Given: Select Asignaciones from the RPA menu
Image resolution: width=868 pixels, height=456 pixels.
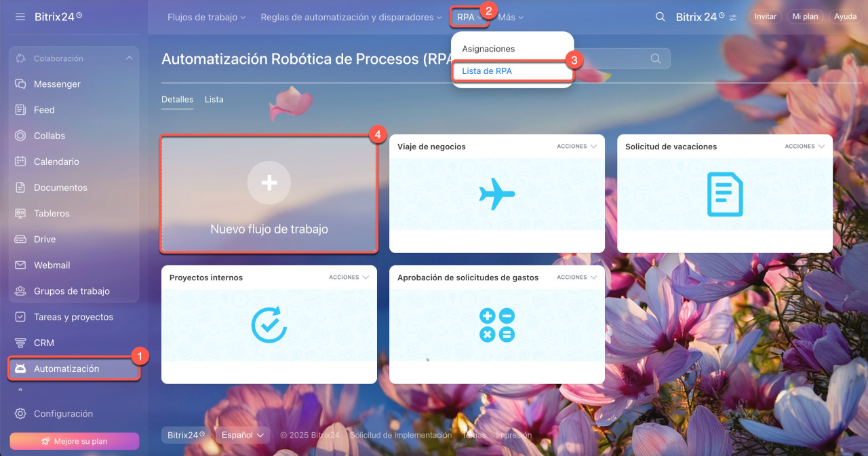Looking at the screenshot, I should pyautogui.click(x=488, y=49).
